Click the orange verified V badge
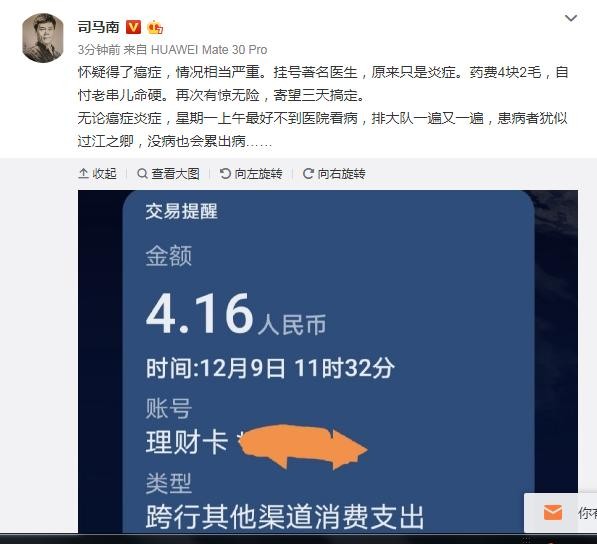 pos(133,27)
